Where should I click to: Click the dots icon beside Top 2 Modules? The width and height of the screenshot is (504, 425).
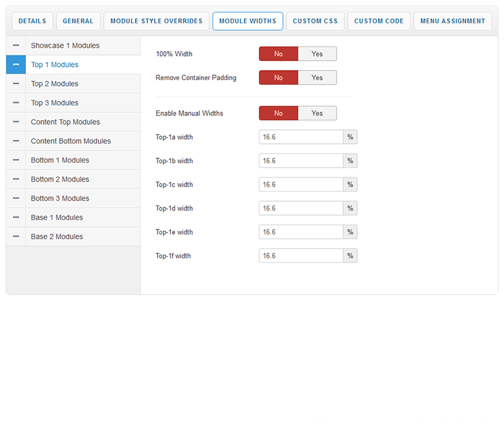(16, 84)
